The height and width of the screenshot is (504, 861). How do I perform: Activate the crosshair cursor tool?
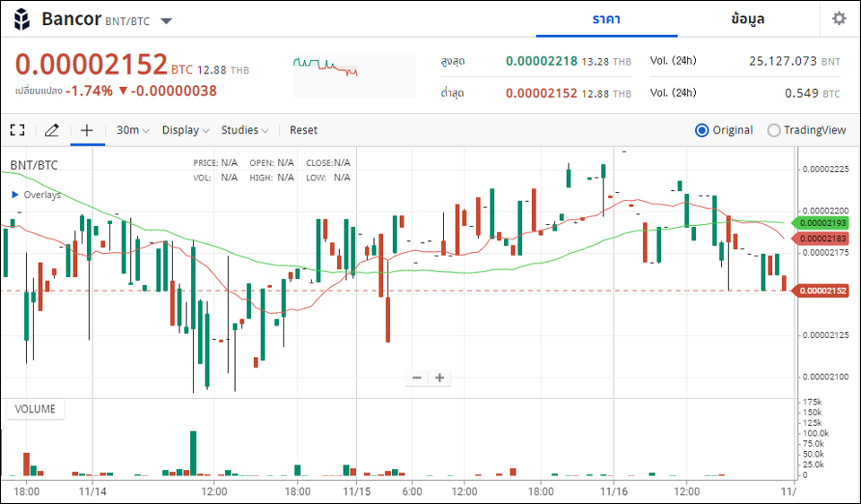87,130
